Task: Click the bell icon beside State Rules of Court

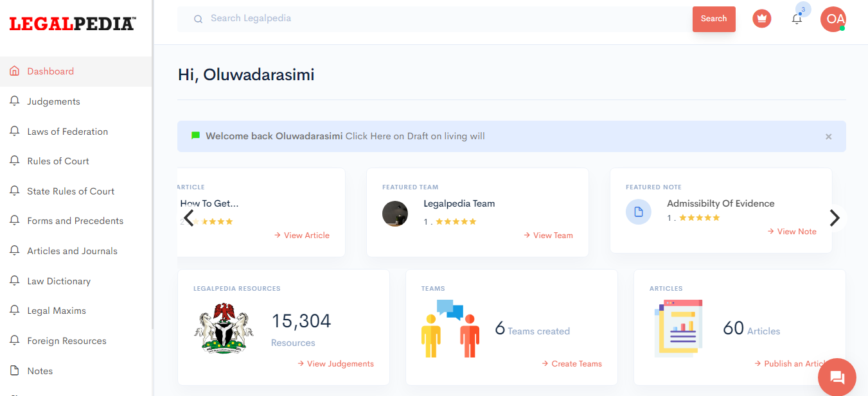Action: click(14, 191)
